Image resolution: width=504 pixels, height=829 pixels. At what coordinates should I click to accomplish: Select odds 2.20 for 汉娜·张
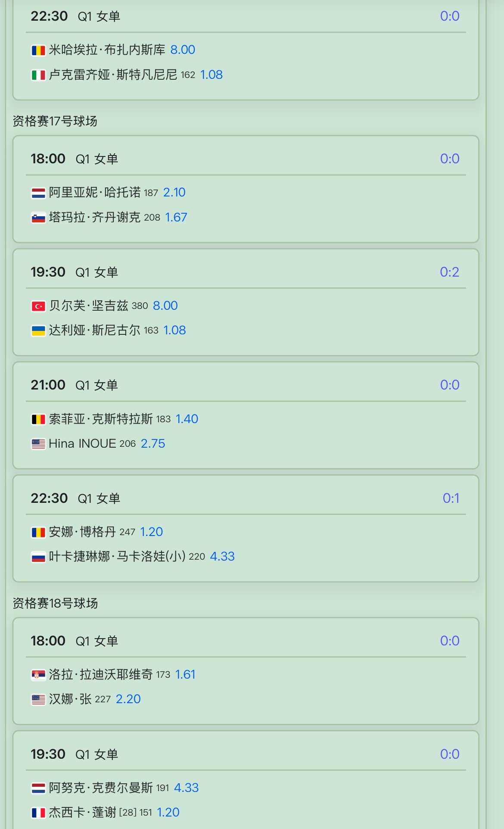[128, 699]
